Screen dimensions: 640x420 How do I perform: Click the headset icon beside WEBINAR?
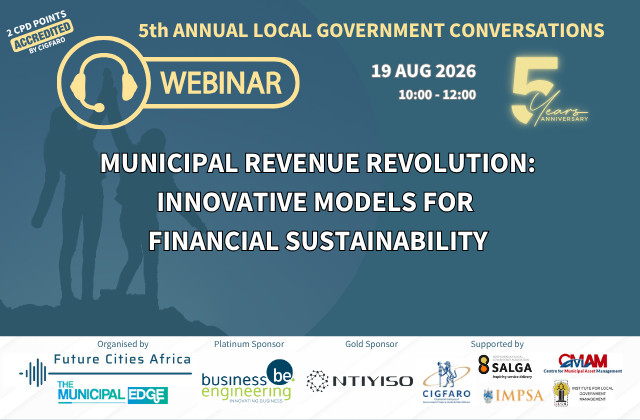tap(104, 83)
